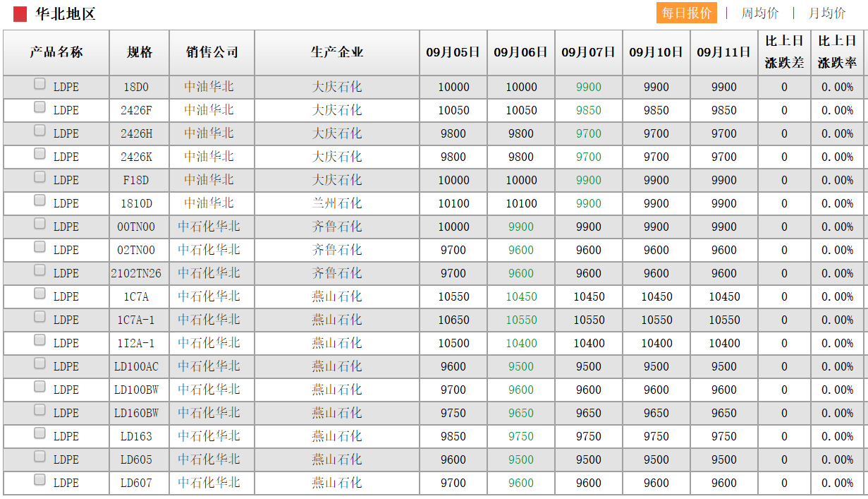Tick the checkbox for LDPE 2426F row
Image resolution: width=868 pixels, height=499 pixels.
coord(40,107)
